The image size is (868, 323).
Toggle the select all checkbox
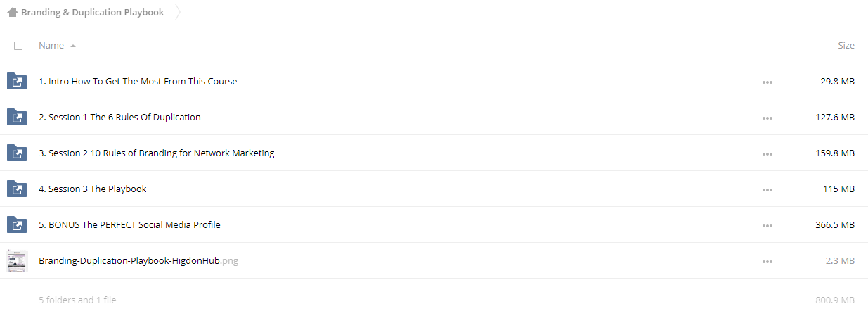(x=18, y=46)
